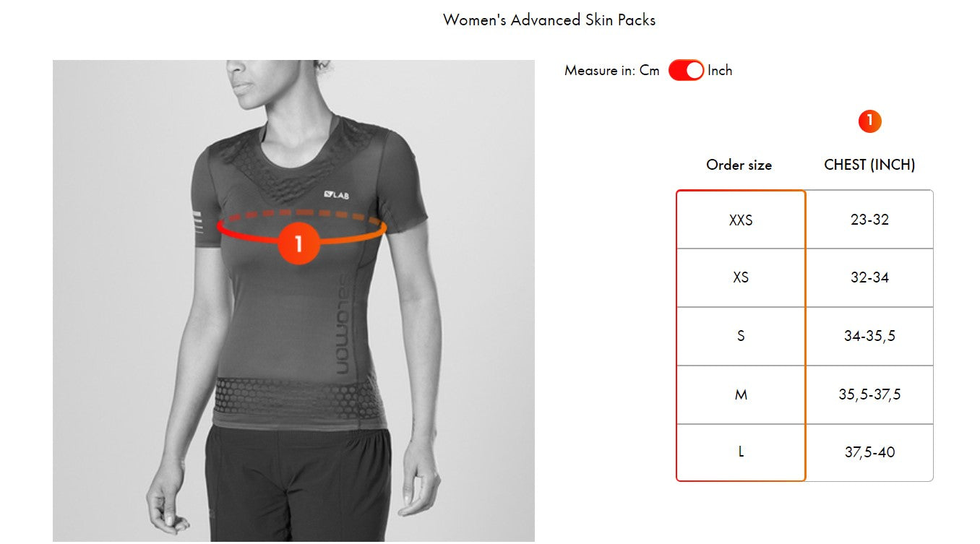Click the Women's Advanced Skin Packs heading
The image size is (980, 544).
549,20
